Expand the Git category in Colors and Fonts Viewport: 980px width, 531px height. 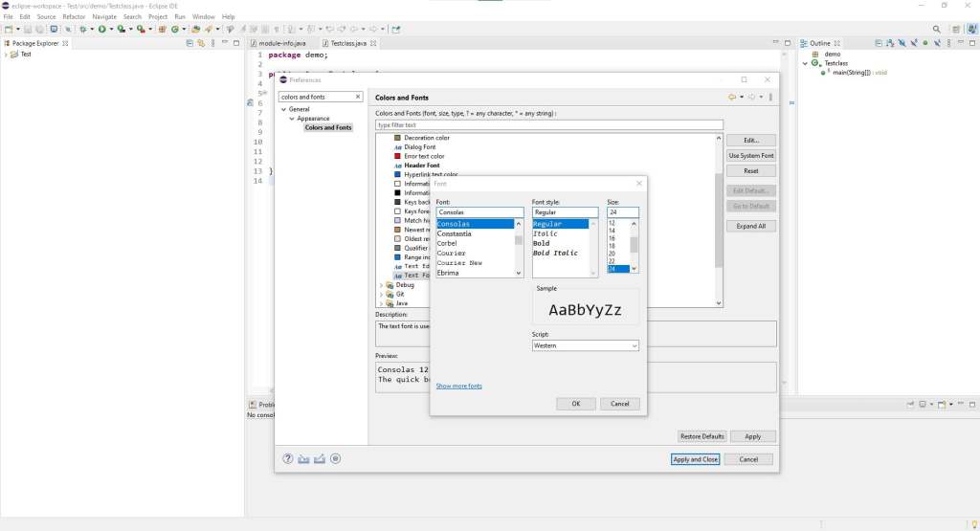point(382,295)
